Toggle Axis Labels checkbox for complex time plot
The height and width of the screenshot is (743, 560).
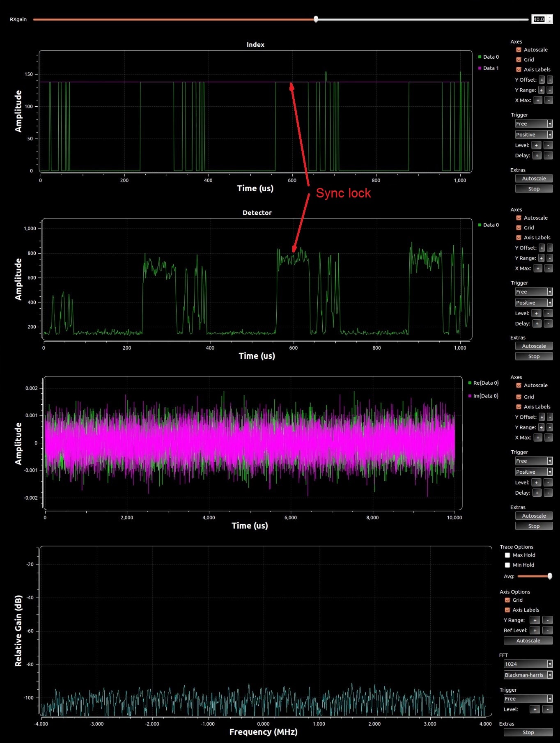[x=519, y=407]
